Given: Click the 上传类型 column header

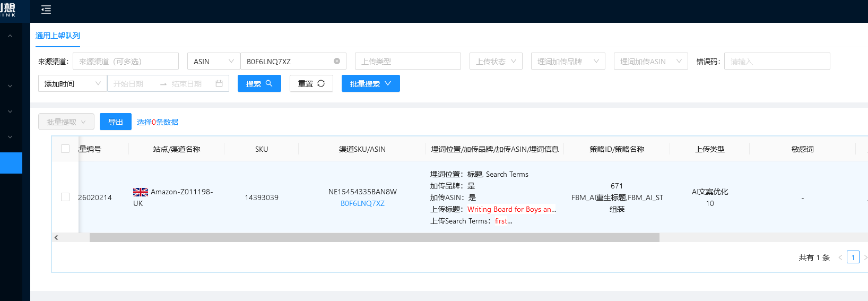Looking at the screenshot, I should coord(710,149).
